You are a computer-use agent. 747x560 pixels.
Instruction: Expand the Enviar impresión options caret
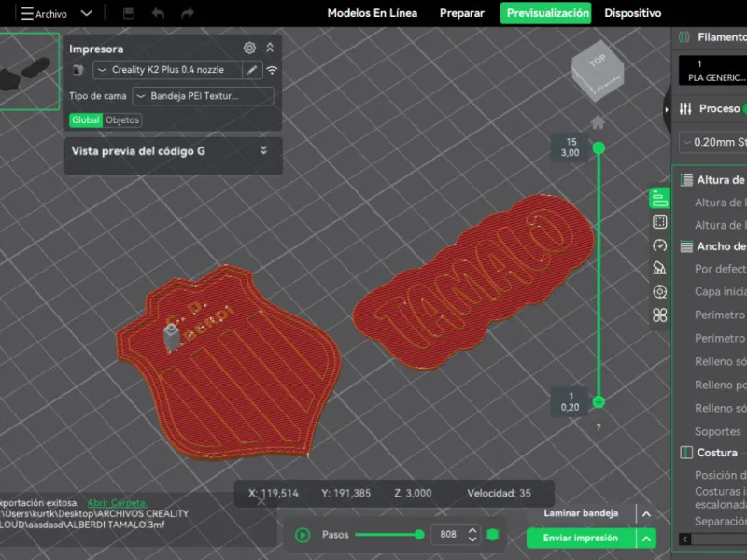(646, 539)
